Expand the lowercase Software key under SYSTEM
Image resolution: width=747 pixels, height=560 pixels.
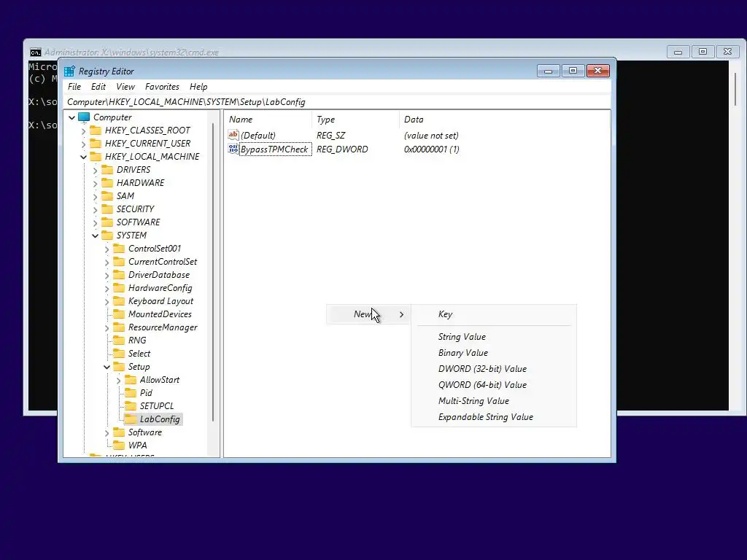[107, 432]
